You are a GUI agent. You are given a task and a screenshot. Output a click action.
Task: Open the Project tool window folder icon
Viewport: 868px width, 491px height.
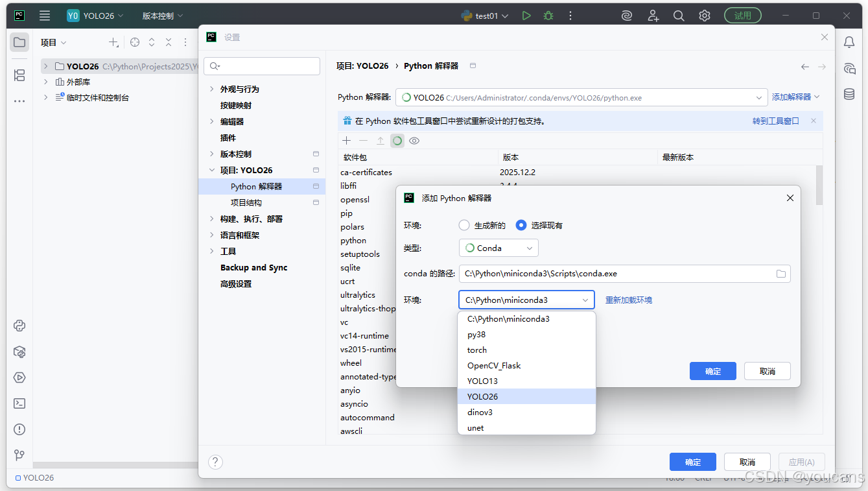(19, 42)
